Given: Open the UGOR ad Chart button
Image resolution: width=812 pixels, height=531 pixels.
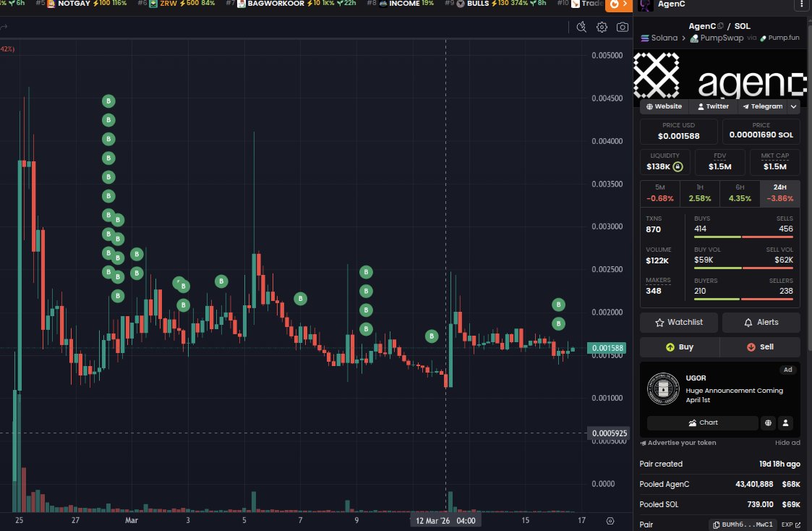Looking at the screenshot, I should tap(703, 422).
